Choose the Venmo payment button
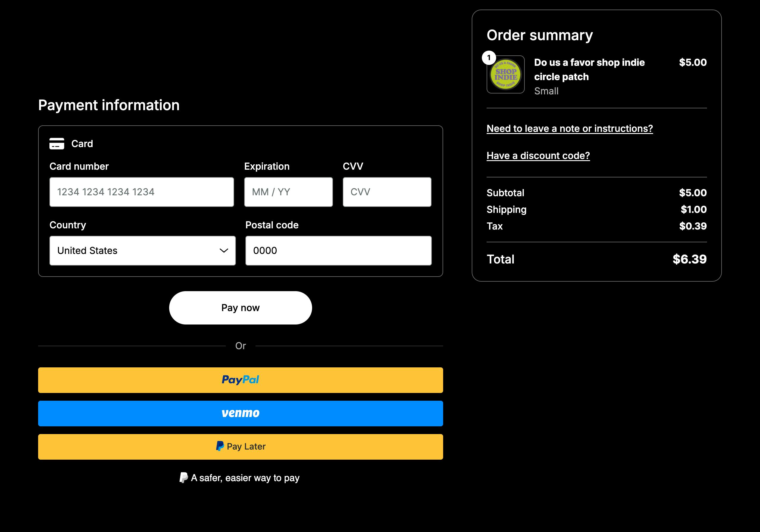This screenshot has height=532, width=760. (x=240, y=414)
